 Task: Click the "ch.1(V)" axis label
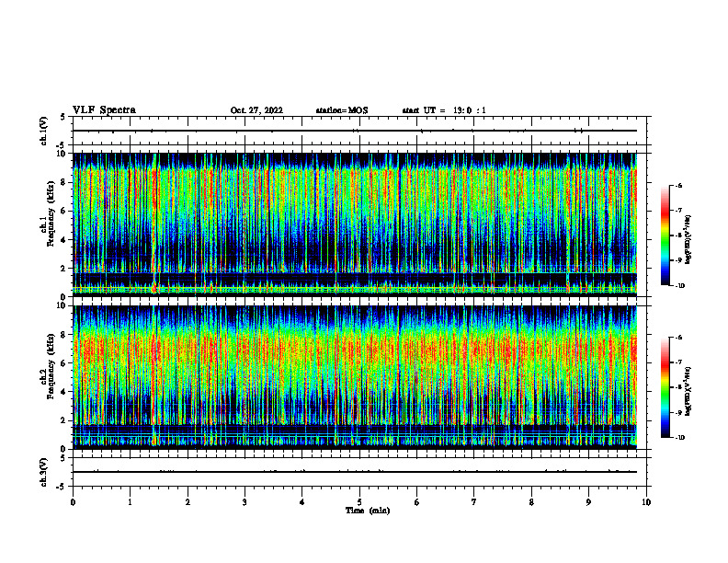coord(43,131)
